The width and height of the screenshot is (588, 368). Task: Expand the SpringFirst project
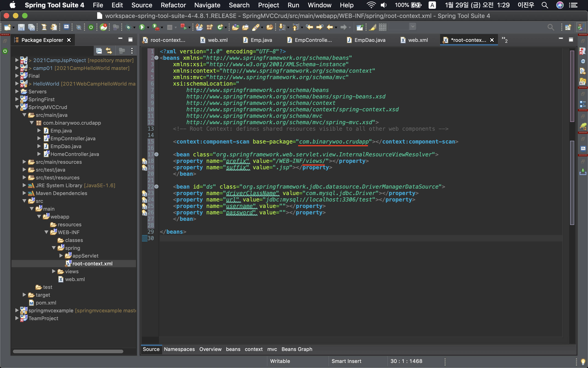[x=17, y=99]
